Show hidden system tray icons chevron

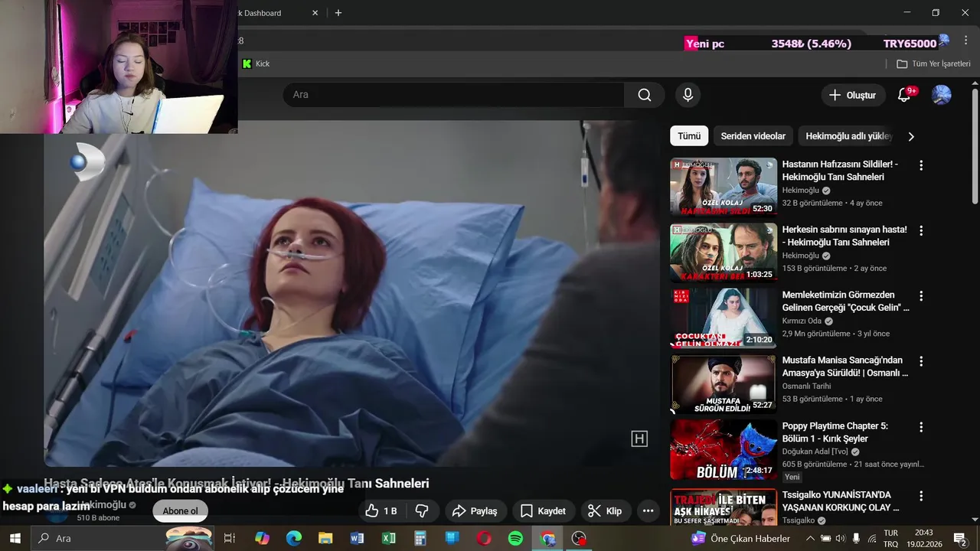tap(811, 538)
